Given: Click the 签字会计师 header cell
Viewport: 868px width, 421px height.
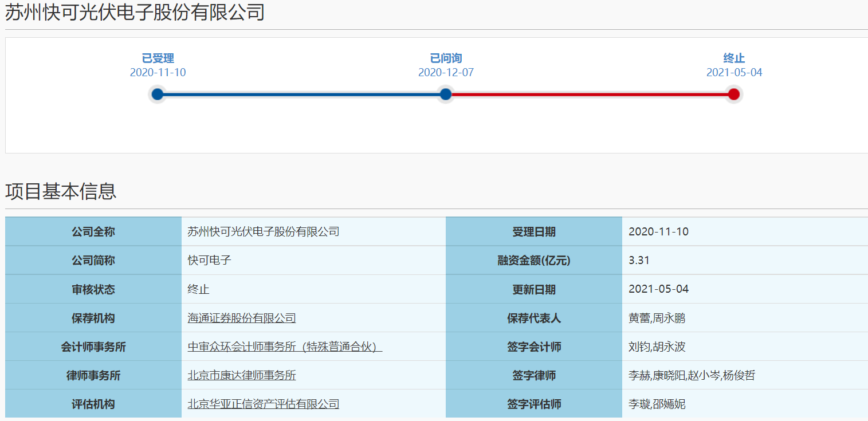Looking at the screenshot, I should [534, 347].
